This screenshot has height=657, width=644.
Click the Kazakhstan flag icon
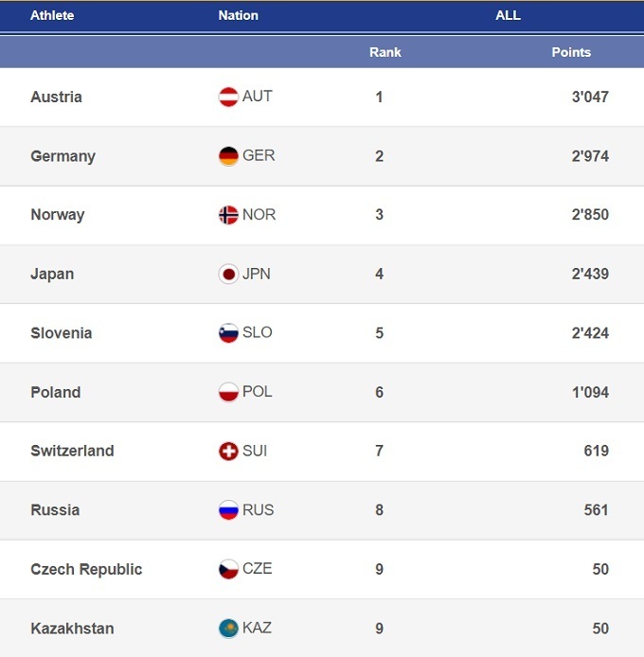point(228,629)
